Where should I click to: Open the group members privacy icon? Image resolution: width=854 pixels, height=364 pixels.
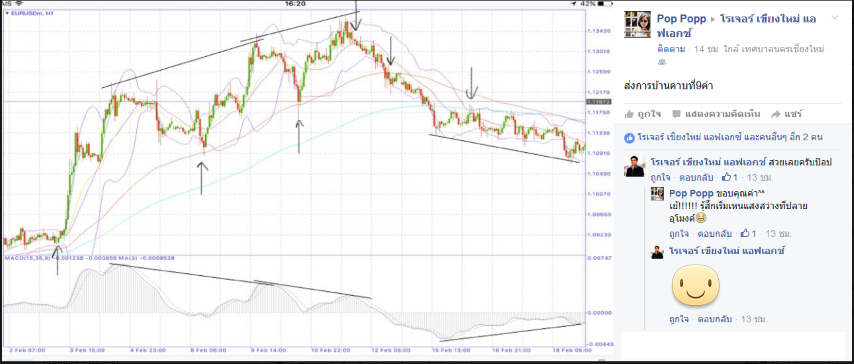click(662, 62)
